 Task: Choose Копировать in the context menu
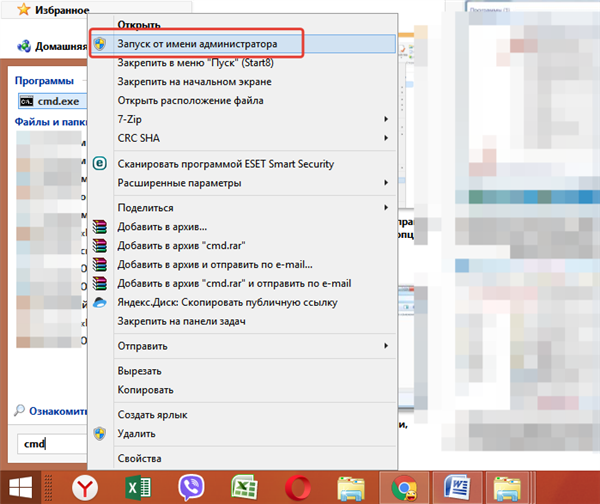point(243,390)
